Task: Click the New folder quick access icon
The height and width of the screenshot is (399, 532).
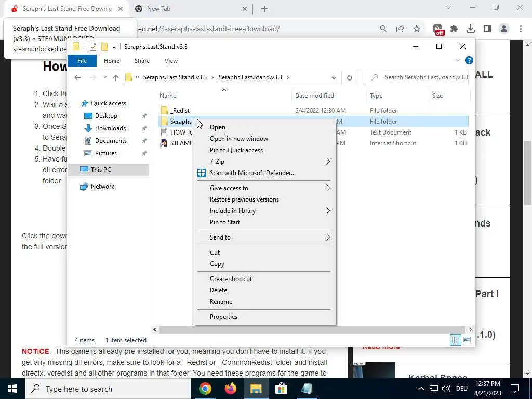Action: 104,47
